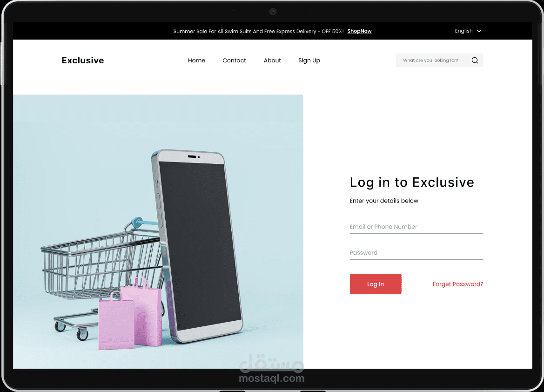The image size is (544, 392).
Task: Open the English language selector
Action: pos(468,31)
